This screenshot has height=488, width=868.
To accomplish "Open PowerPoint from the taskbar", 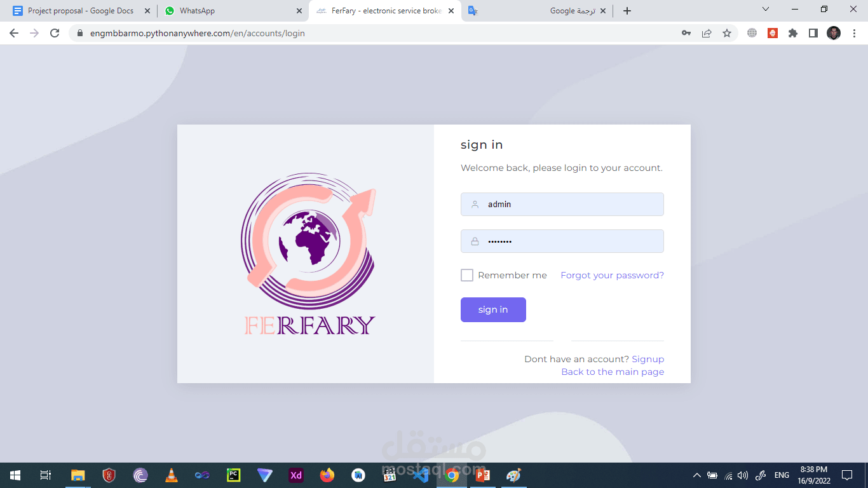I will [483, 475].
